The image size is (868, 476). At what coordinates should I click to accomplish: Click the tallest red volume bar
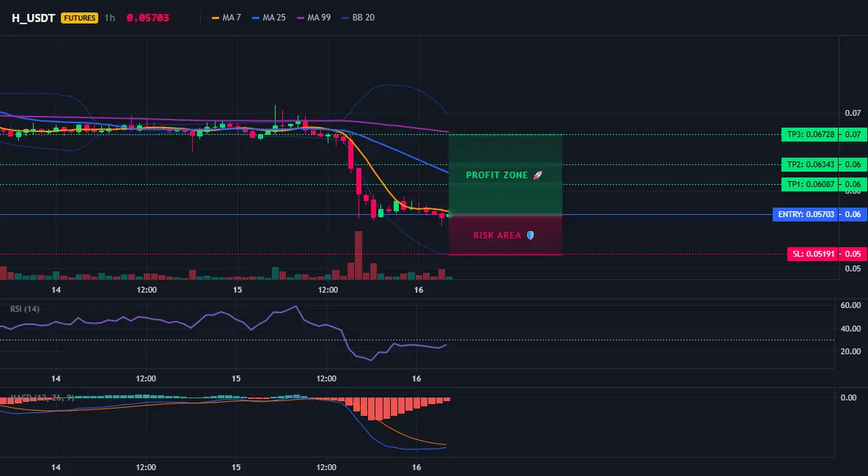pos(358,255)
